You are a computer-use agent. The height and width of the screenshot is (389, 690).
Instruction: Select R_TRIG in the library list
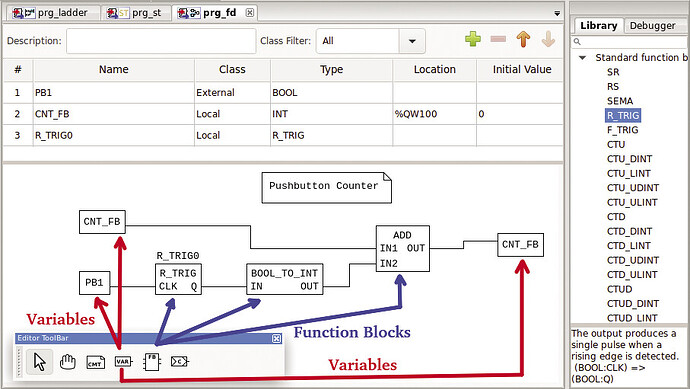tap(623, 115)
